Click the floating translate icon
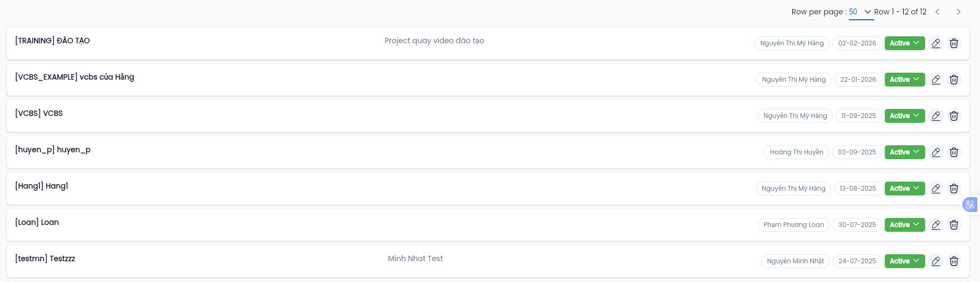Screen dimensions: 980x282 pos(970,205)
